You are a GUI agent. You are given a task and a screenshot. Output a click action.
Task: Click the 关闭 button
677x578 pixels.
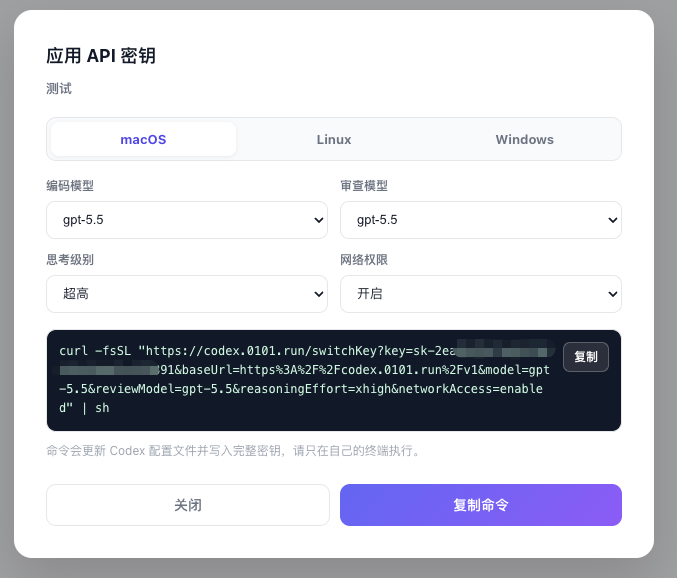pos(188,505)
